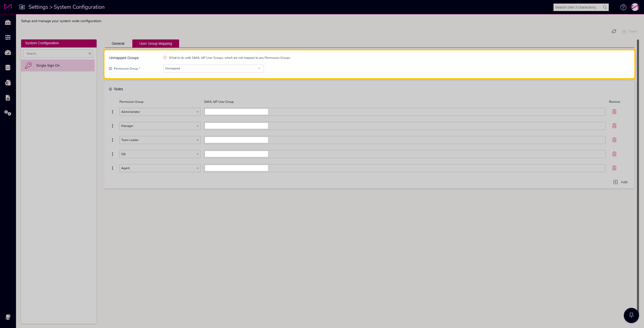Switch to the General tab
The height and width of the screenshot is (328, 644).
(118, 43)
